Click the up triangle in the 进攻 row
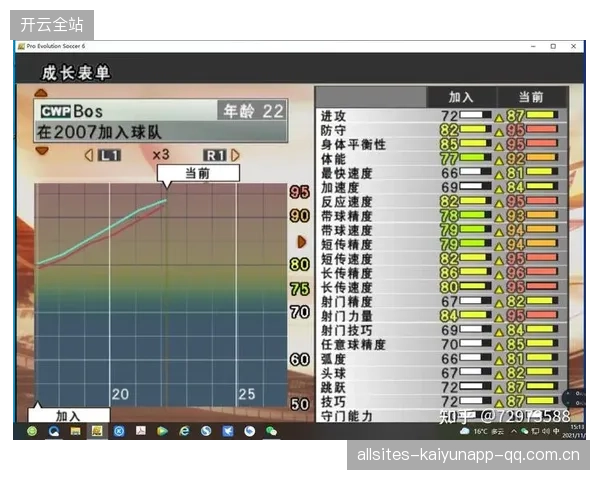Image resolution: width=600 pixels, height=480 pixels. pos(499,118)
